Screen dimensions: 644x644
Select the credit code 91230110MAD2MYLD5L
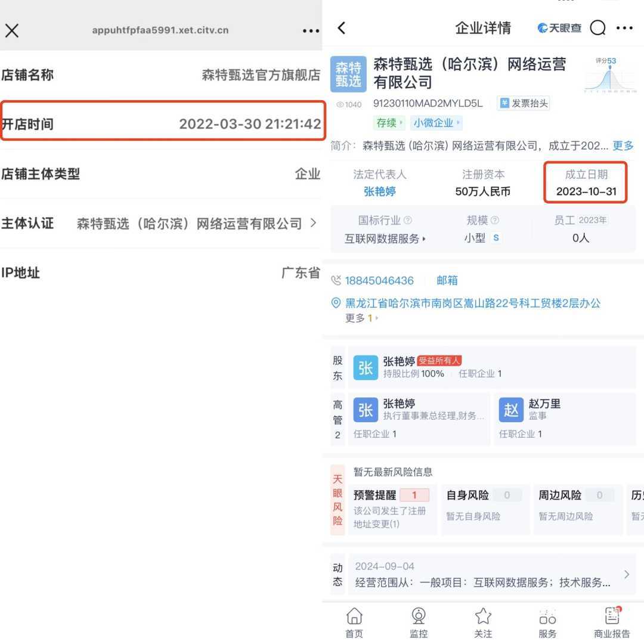[x=428, y=103]
